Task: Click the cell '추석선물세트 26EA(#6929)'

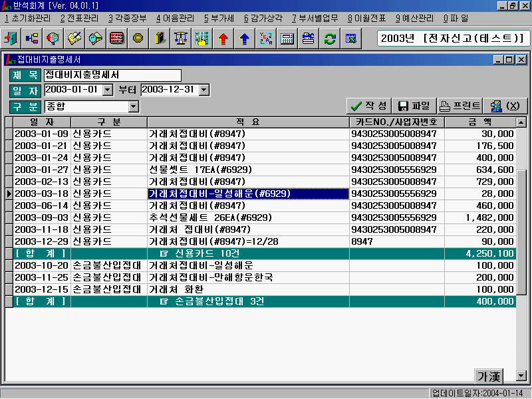Action: pos(248,217)
